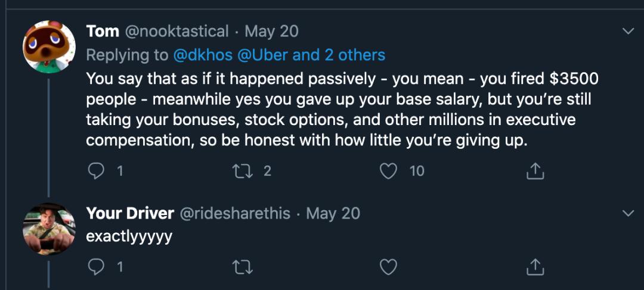Retweet Your Driver's 'exactlyyyyy' tweet
This screenshot has width=644, height=290.
click(243, 267)
